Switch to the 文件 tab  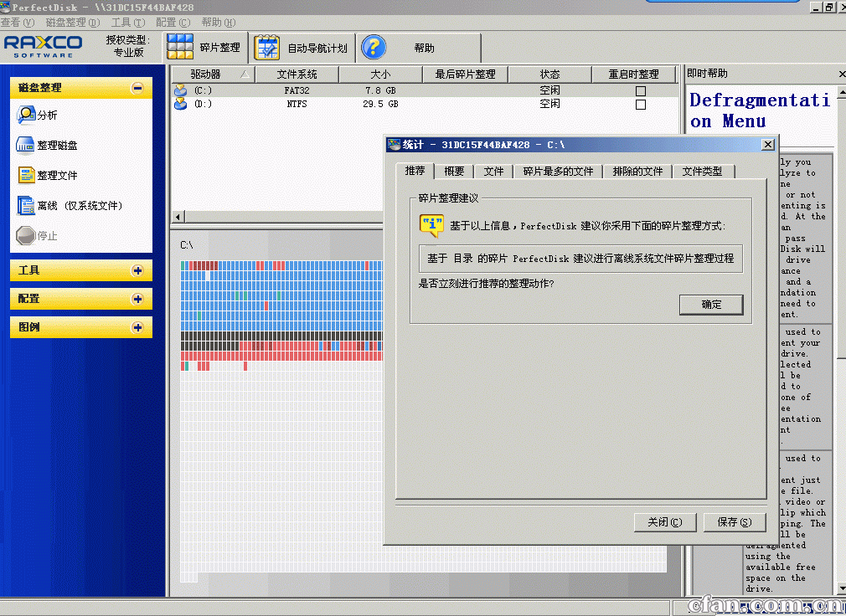point(493,172)
